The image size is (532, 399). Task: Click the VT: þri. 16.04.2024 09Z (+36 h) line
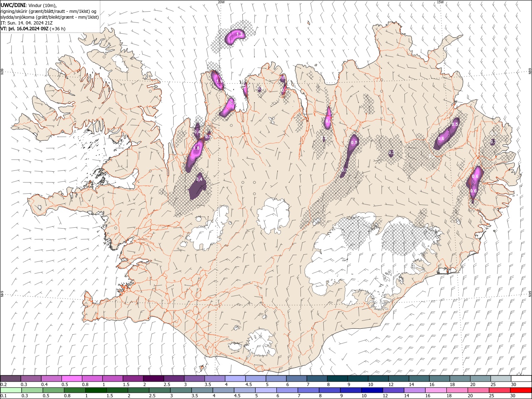33,29
